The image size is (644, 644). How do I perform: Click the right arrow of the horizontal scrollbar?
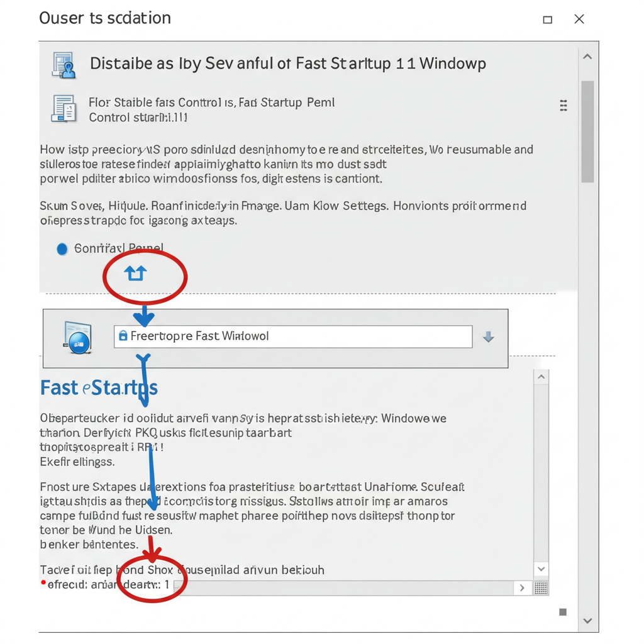click(x=522, y=588)
